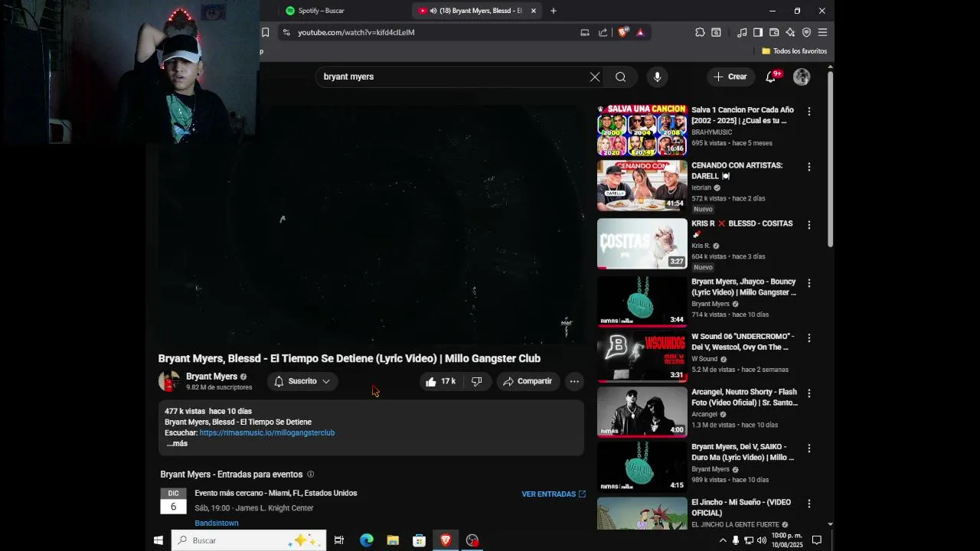980x551 pixels.
Task: Expand description with ...más
Action: click(177, 444)
